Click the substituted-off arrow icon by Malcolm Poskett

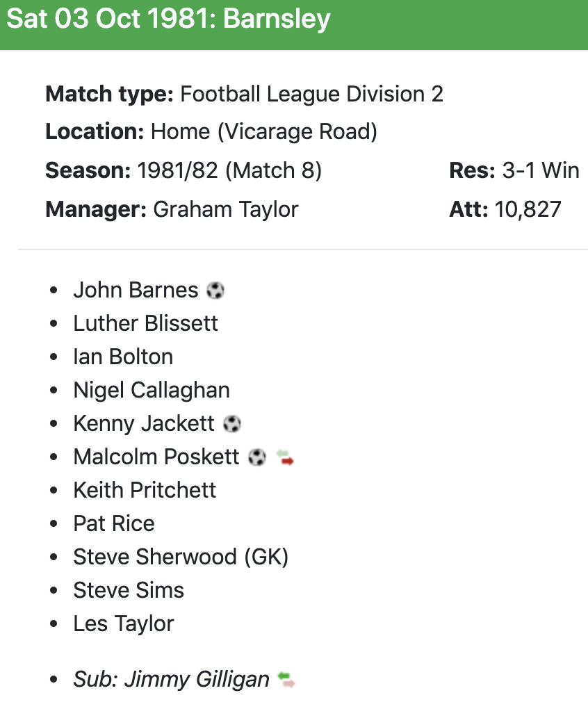(285, 457)
